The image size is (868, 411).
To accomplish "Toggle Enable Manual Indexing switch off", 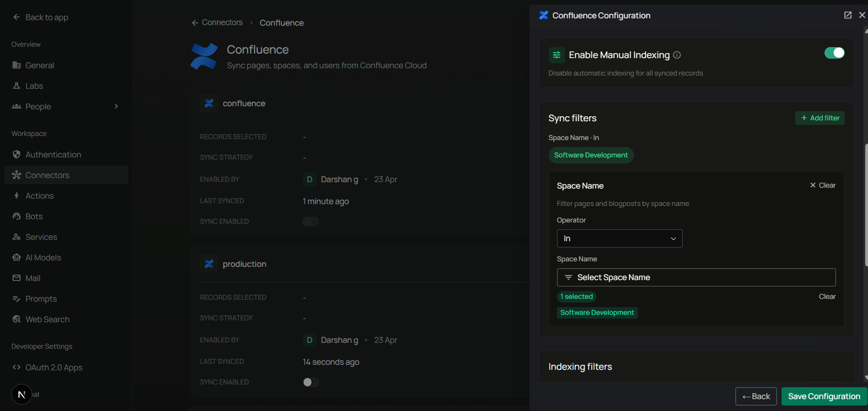I will (834, 53).
